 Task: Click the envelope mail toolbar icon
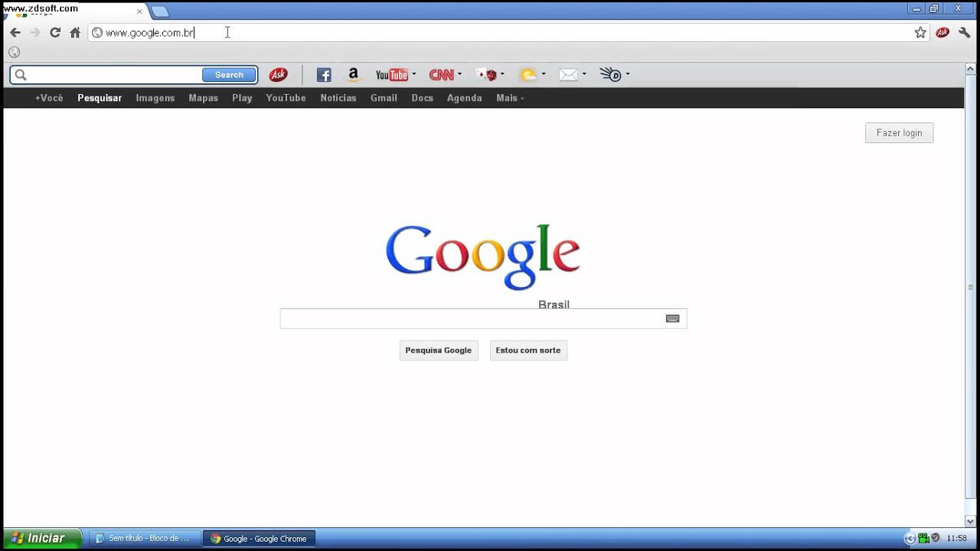[568, 74]
